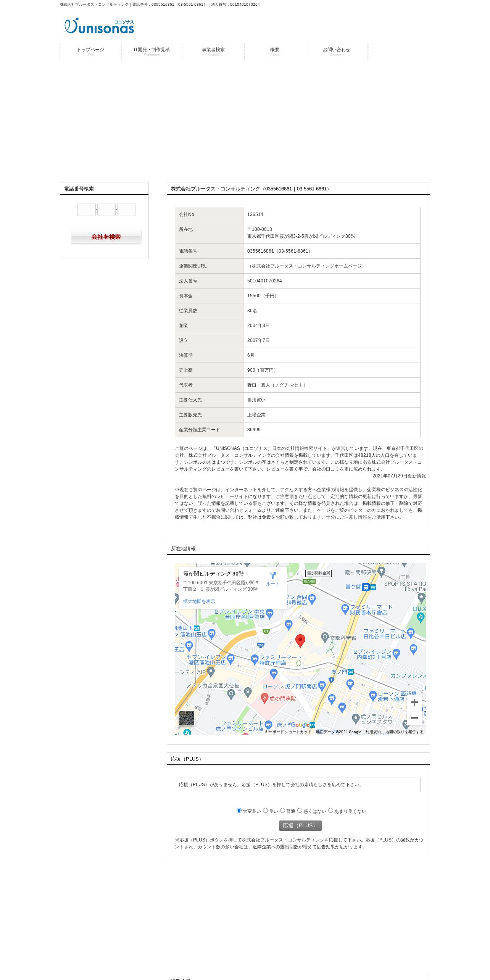This screenshot has width=490, height=980.
Task: Open the 概要 nav item
Action: click(x=275, y=52)
